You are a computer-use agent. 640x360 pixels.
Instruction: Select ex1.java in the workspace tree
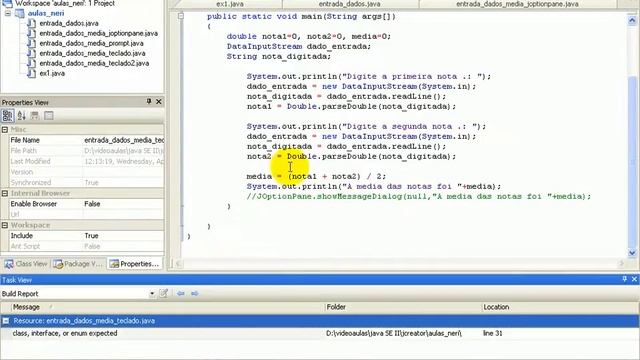tap(52, 73)
